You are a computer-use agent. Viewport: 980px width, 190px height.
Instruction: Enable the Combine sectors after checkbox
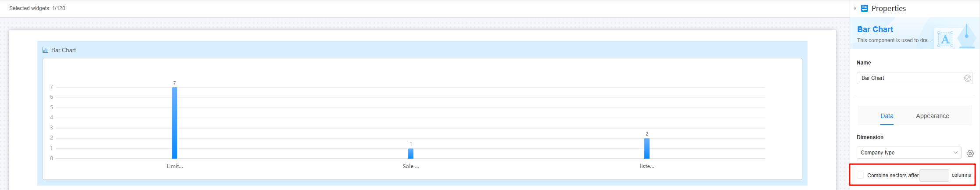pos(860,175)
